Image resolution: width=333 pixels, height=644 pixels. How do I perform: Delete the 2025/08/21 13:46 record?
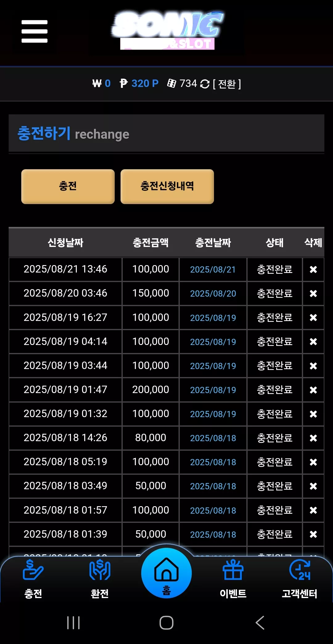pos(313,269)
